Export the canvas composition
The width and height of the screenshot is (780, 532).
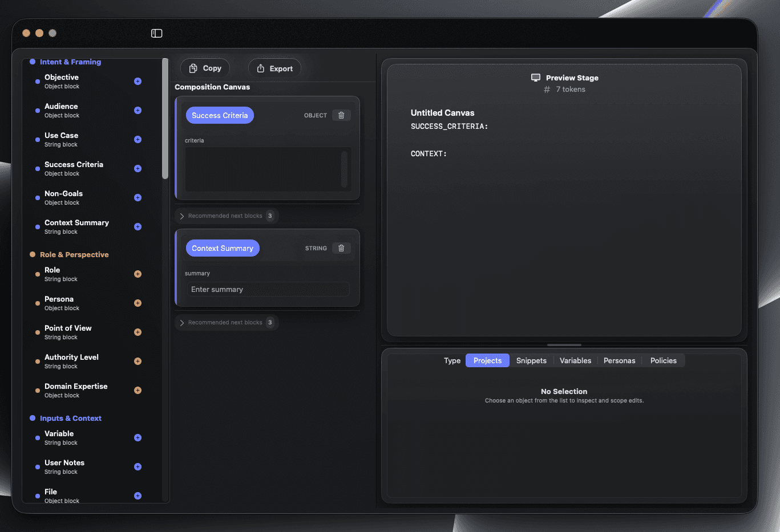pos(274,68)
